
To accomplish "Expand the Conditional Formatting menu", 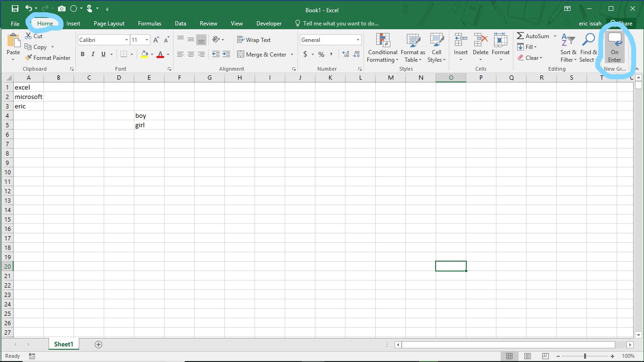I will [382, 48].
